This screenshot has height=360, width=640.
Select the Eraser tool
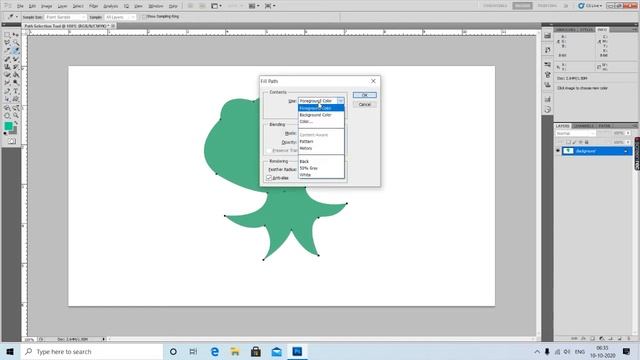click(x=7, y=75)
